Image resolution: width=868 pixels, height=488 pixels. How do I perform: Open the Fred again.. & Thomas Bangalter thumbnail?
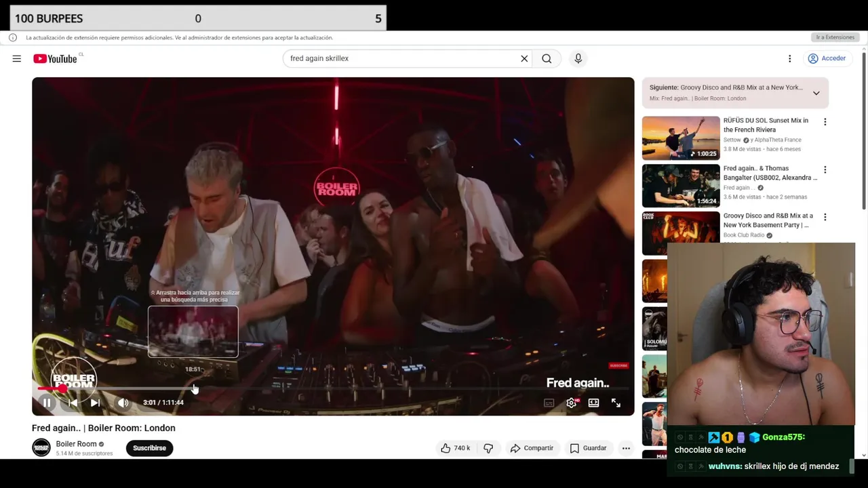click(x=681, y=186)
